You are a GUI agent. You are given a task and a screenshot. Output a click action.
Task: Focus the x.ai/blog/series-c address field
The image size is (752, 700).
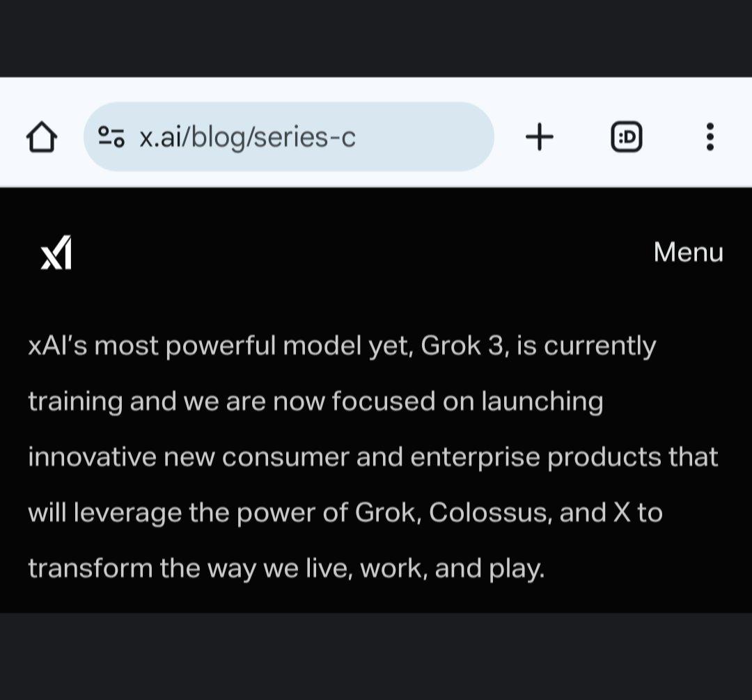(289, 136)
